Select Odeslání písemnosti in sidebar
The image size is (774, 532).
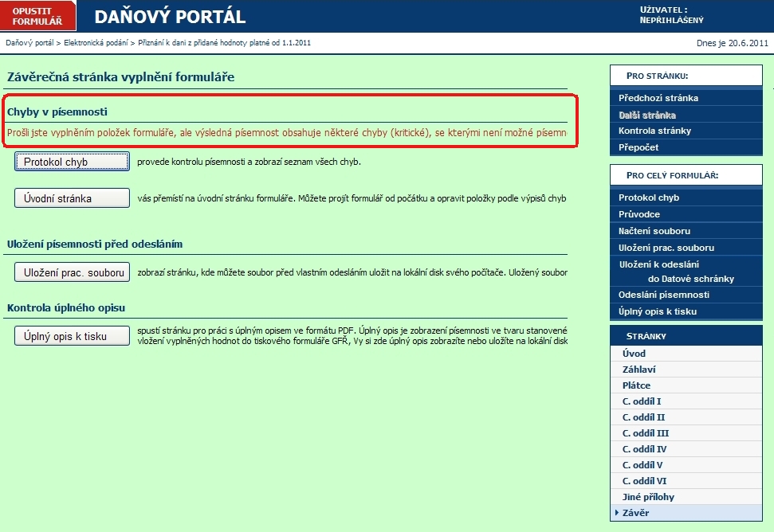(686, 295)
